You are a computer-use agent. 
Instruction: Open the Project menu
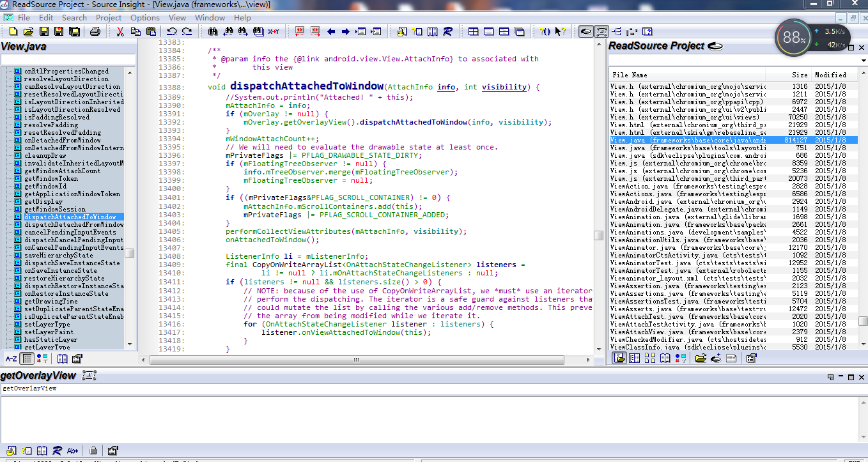pyautogui.click(x=109, y=18)
